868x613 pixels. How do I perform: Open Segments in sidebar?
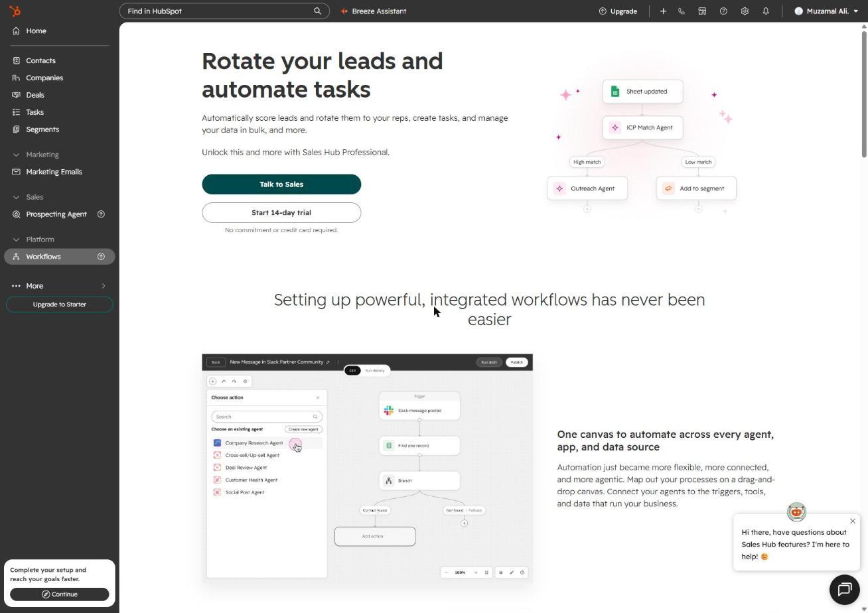pyautogui.click(x=60, y=129)
